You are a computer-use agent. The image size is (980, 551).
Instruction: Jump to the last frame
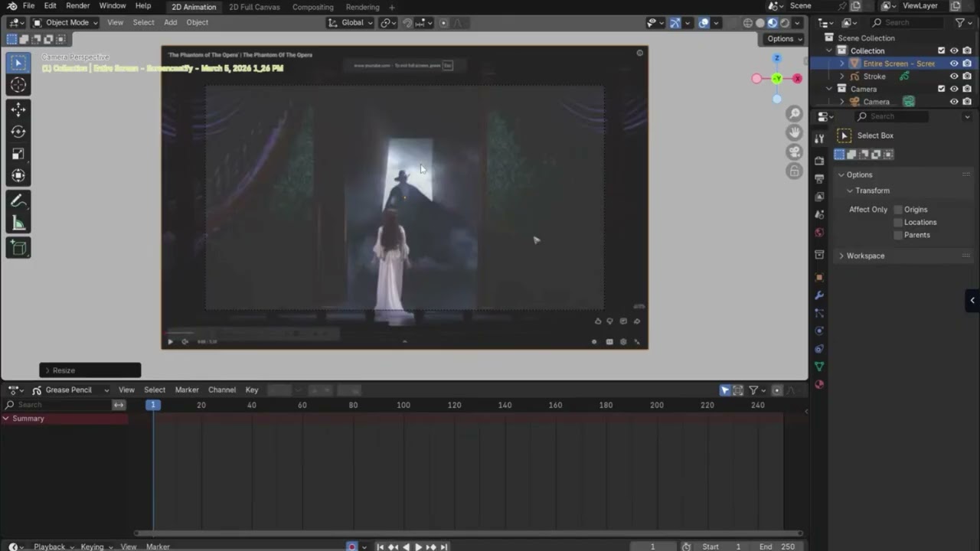[x=443, y=546]
